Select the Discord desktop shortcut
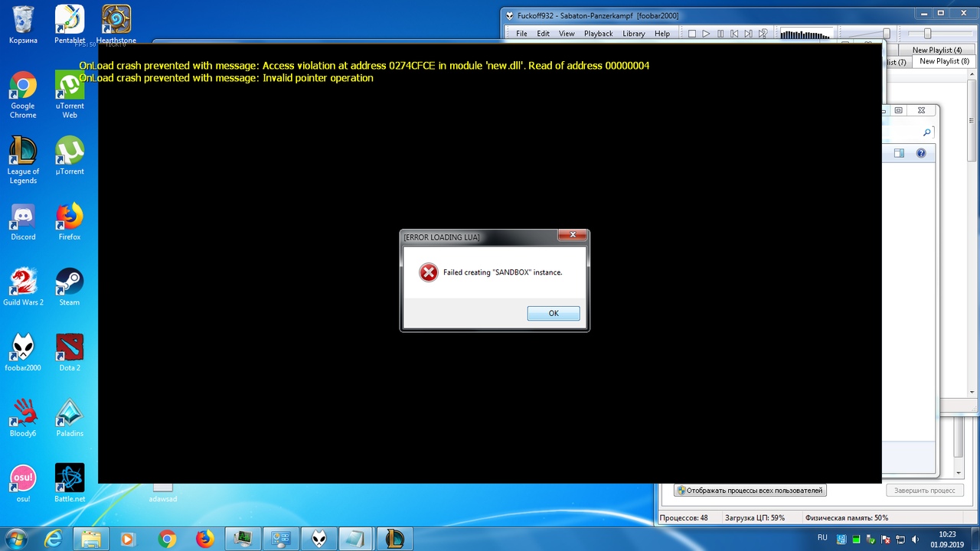 coord(23,221)
